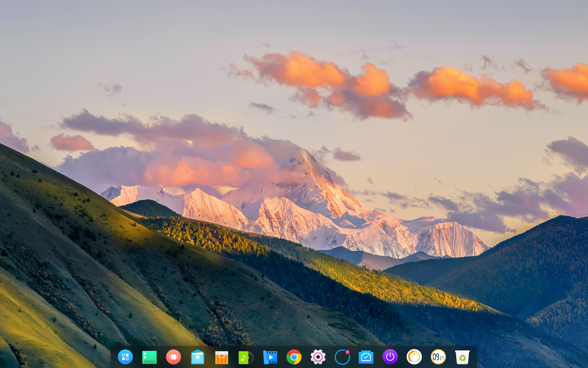
Task: Open the app launcher from the dock
Action: tap(125, 357)
